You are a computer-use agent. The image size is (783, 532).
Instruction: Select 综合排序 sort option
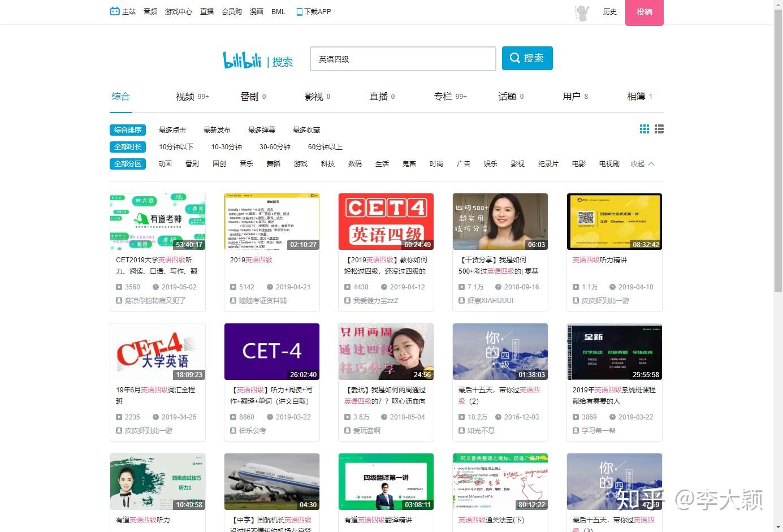128,130
